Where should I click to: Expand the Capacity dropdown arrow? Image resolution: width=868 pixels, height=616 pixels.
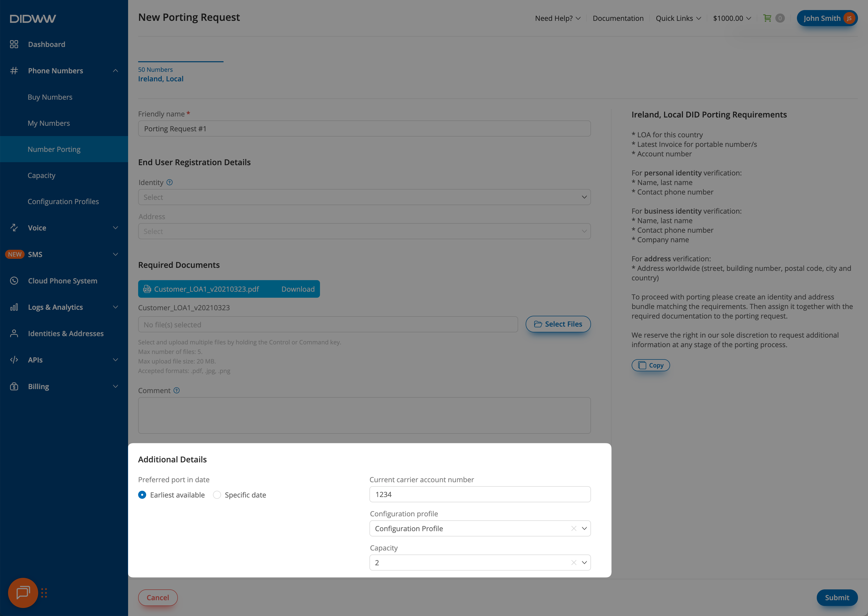click(x=584, y=563)
